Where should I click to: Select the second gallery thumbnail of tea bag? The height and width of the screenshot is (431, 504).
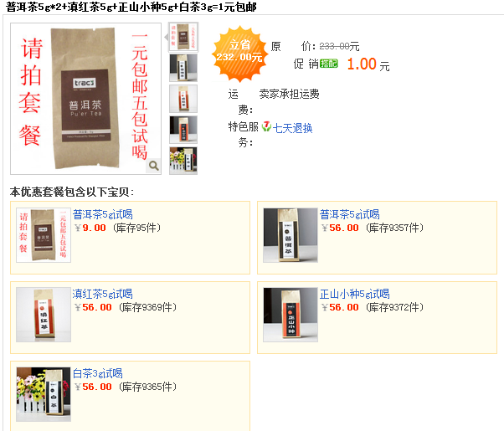click(183, 68)
